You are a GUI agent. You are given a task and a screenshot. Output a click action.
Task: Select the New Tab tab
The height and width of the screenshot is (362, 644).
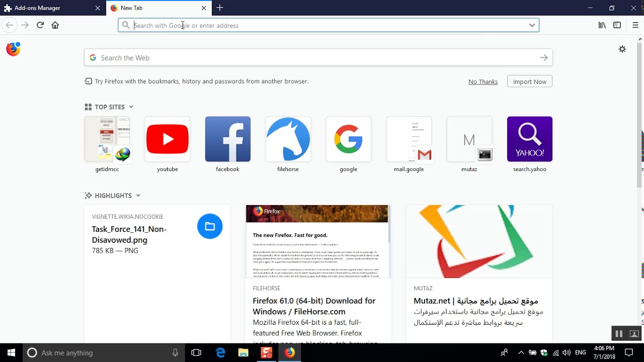point(159,8)
